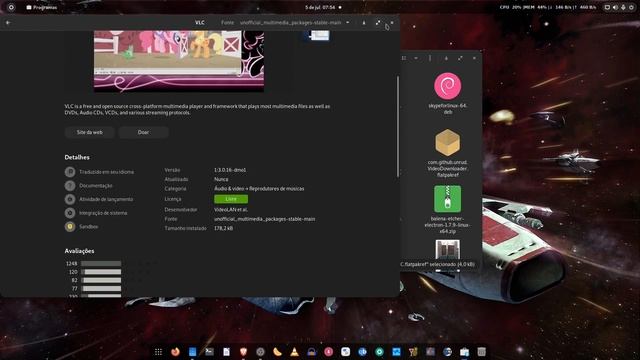Open view options dropdown arrow in Files
640x360 pixels.
(x=416, y=58)
